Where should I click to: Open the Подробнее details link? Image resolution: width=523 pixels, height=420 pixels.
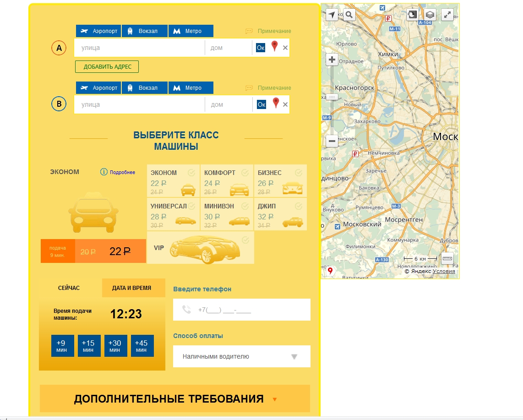click(x=122, y=172)
